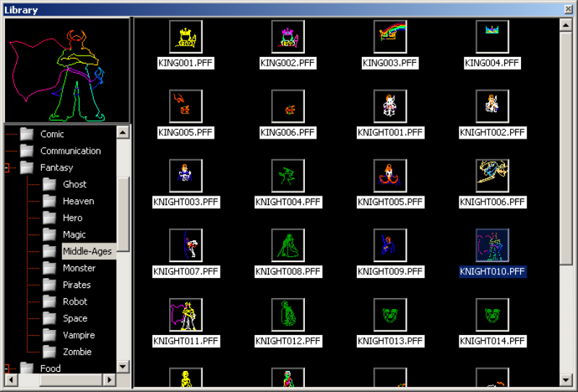Screen dimensions: 578x392
Task: Select the green KNIGHT004.PFF thumbnail
Action: pyautogui.click(x=288, y=175)
